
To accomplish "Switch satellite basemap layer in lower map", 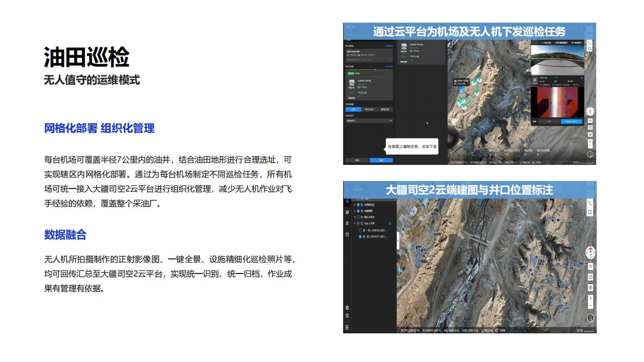I will point(591,318).
